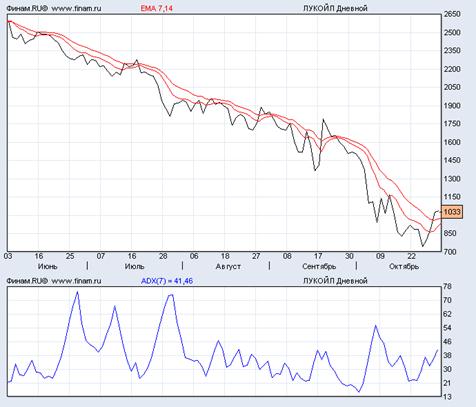The image size is (476, 407).
Task: Click the 03 date label on time axis
Action: tap(8, 256)
